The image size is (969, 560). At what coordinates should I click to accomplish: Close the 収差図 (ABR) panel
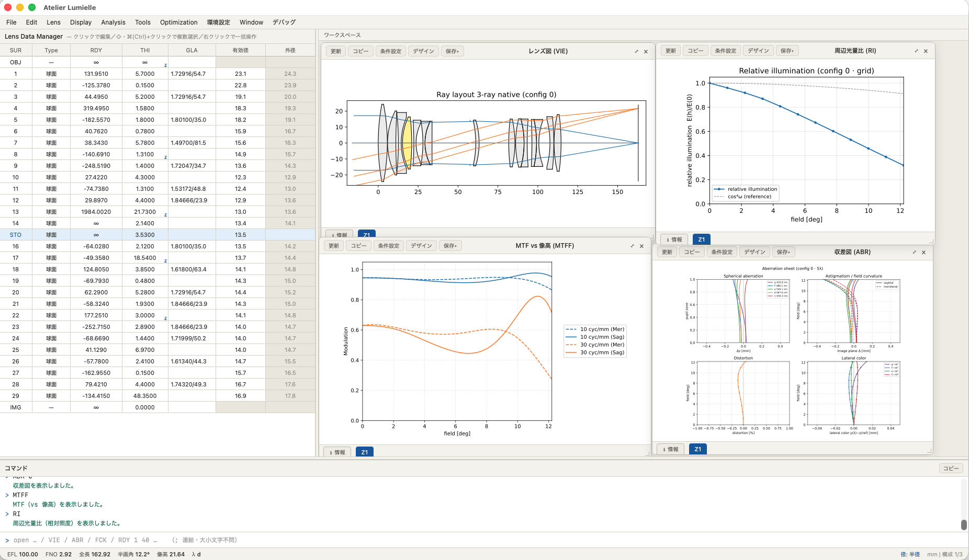tap(923, 252)
